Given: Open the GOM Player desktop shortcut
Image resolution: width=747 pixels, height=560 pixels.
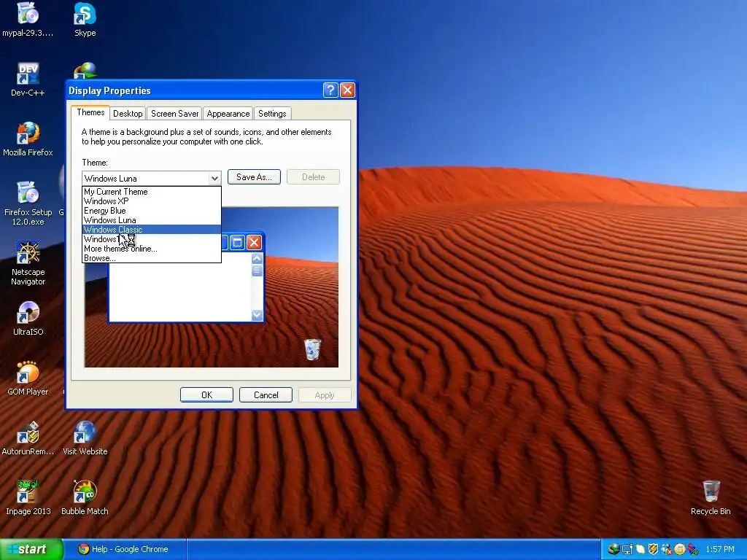Looking at the screenshot, I should click(28, 378).
